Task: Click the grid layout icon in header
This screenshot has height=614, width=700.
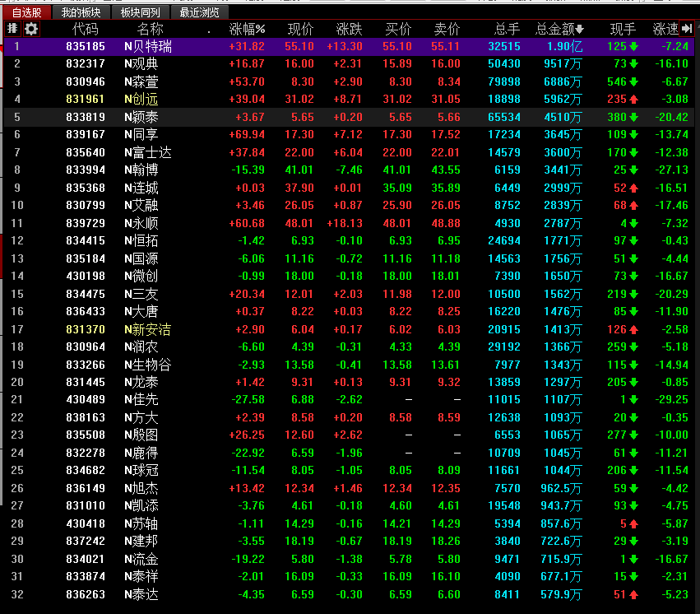Action: coord(12,29)
